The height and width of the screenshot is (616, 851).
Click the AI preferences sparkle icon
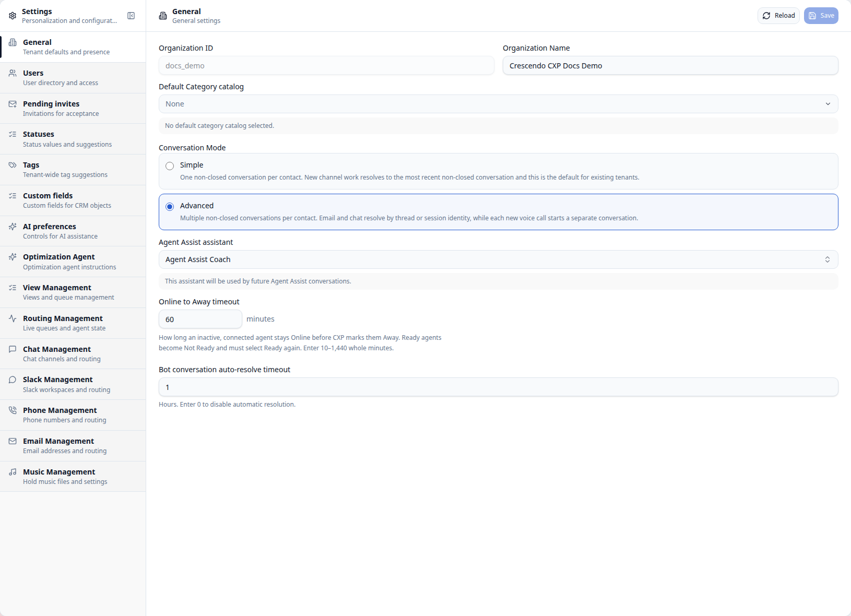[x=13, y=227]
